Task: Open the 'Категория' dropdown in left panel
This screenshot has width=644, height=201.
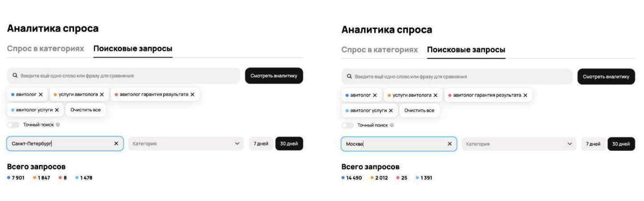Action: 186,144
